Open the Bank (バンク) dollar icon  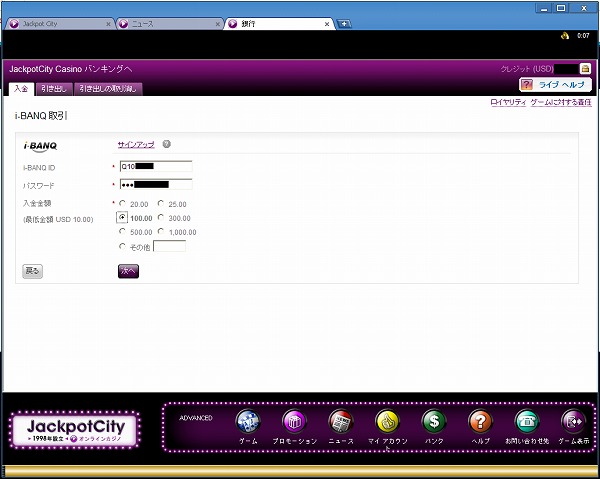point(434,421)
